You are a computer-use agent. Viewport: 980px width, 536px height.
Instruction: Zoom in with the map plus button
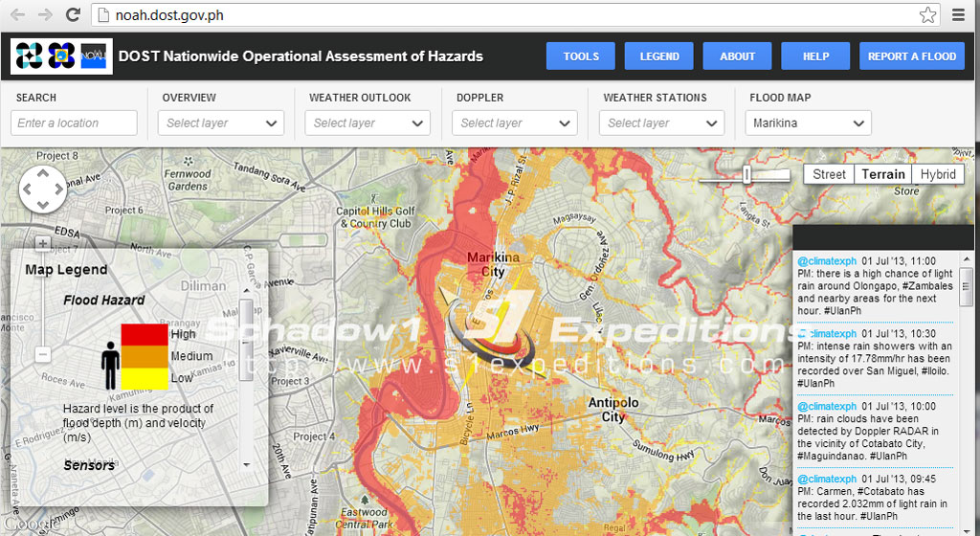[x=42, y=243]
